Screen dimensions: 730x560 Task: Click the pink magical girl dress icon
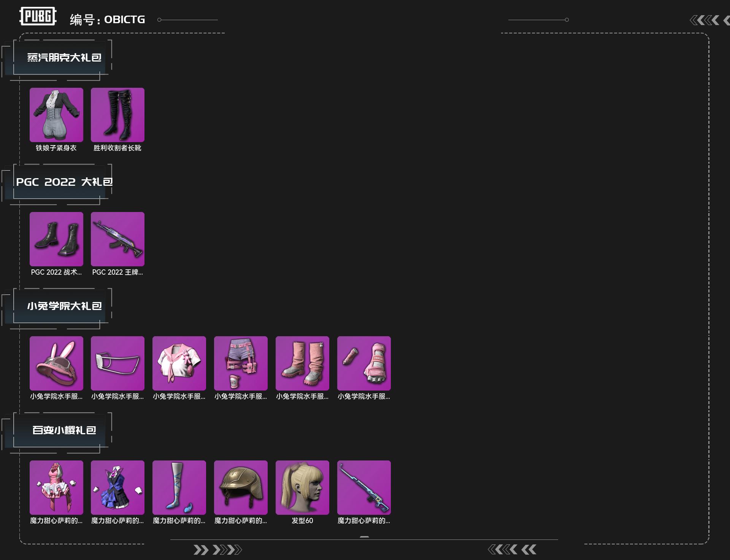click(x=56, y=487)
